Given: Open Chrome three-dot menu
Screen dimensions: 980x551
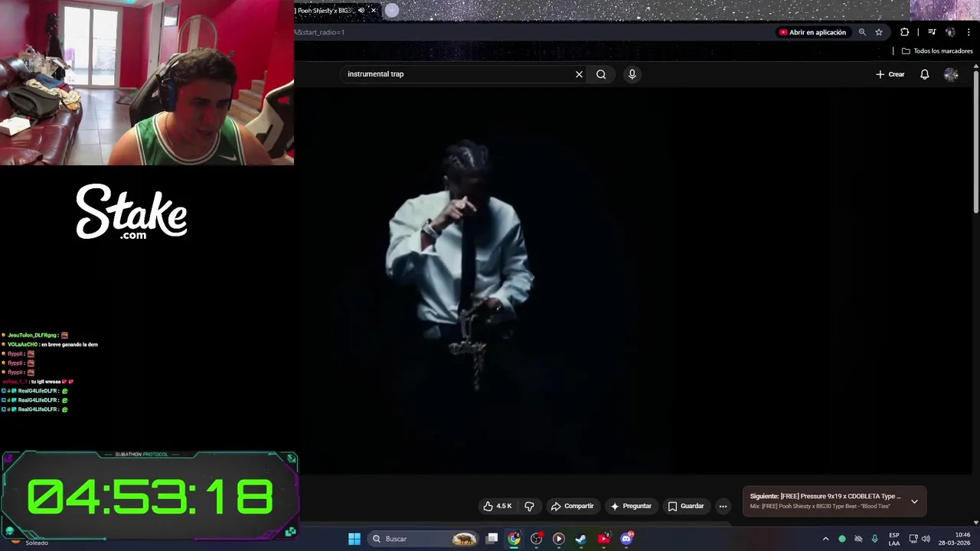Looking at the screenshot, I should point(969,32).
